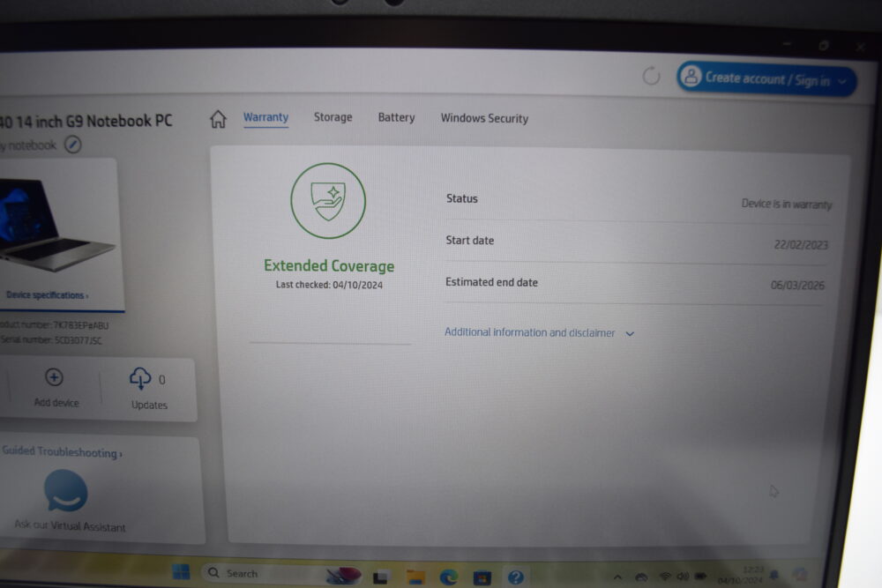Open File Explorer from the taskbar

[x=415, y=577]
